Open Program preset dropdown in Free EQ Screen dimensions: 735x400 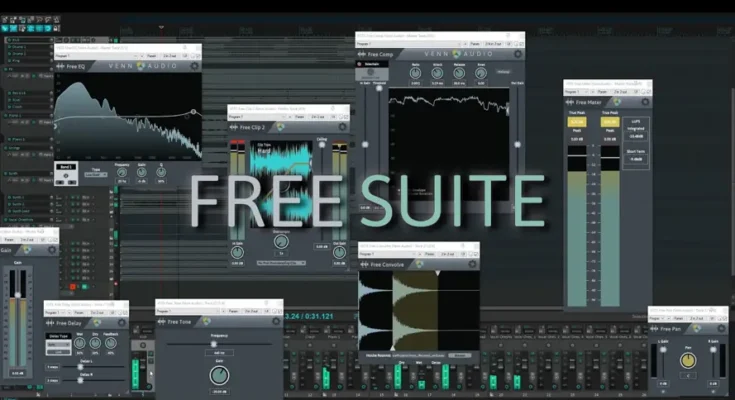[97, 56]
